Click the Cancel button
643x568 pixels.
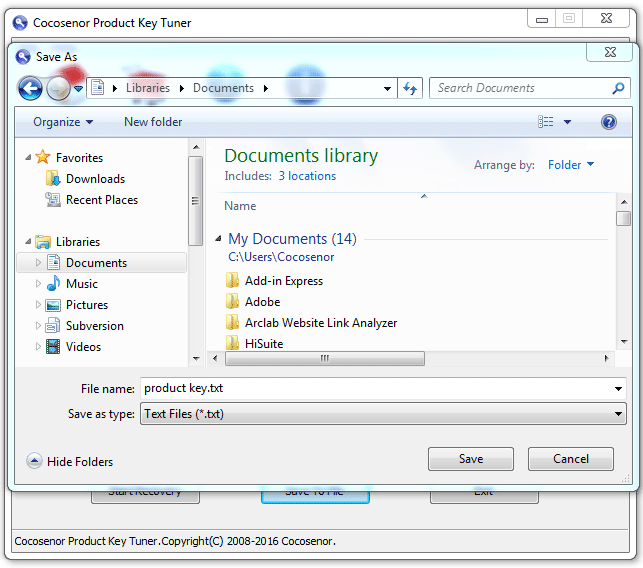pos(571,459)
